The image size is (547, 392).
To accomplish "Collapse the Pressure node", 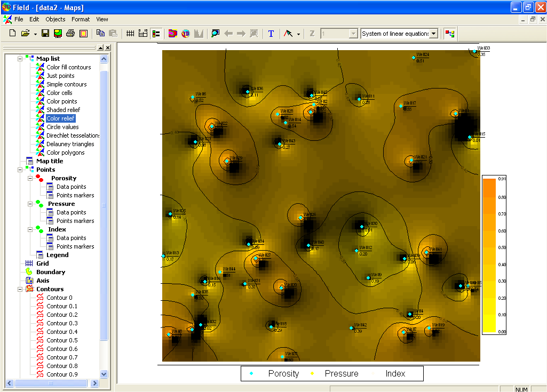I will coord(30,204).
